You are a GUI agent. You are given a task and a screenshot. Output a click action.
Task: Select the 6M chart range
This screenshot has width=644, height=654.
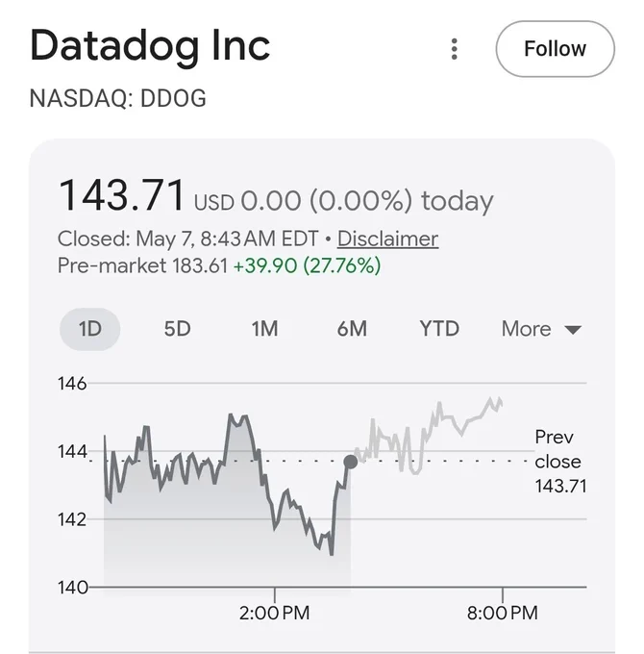click(x=352, y=329)
